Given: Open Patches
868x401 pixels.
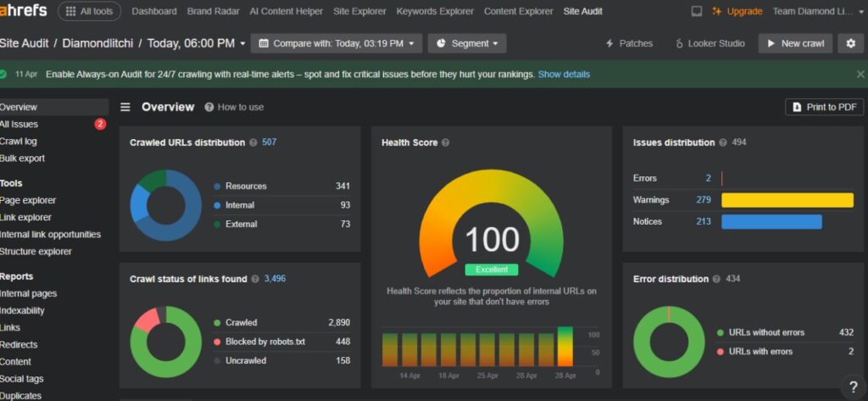Looking at the screenshot, I should point(629,43).
